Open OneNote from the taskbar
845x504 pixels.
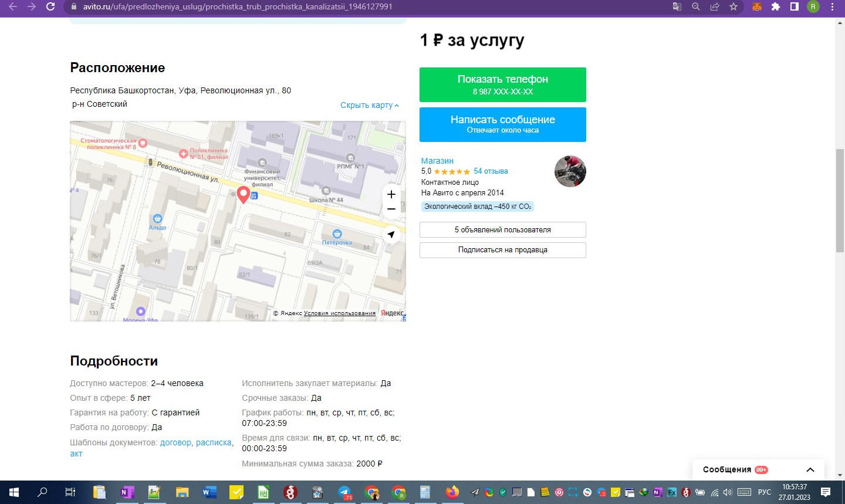click(x=127, y=492)
